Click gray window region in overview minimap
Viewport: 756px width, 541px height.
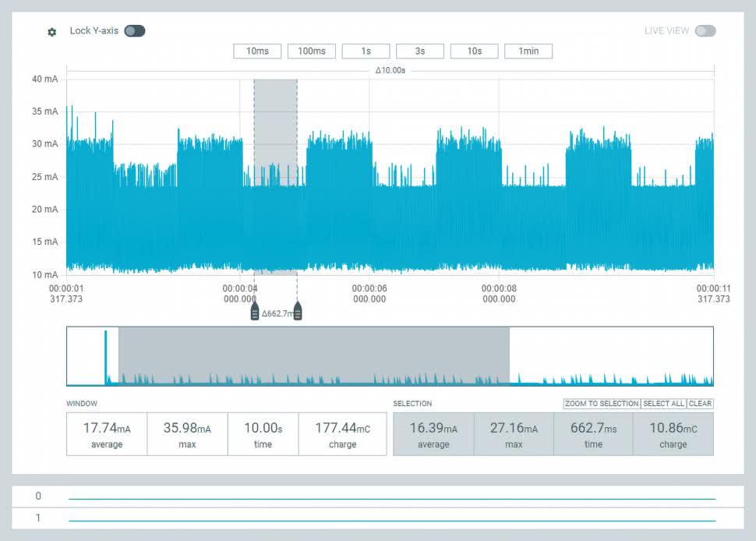pos(313,355)
